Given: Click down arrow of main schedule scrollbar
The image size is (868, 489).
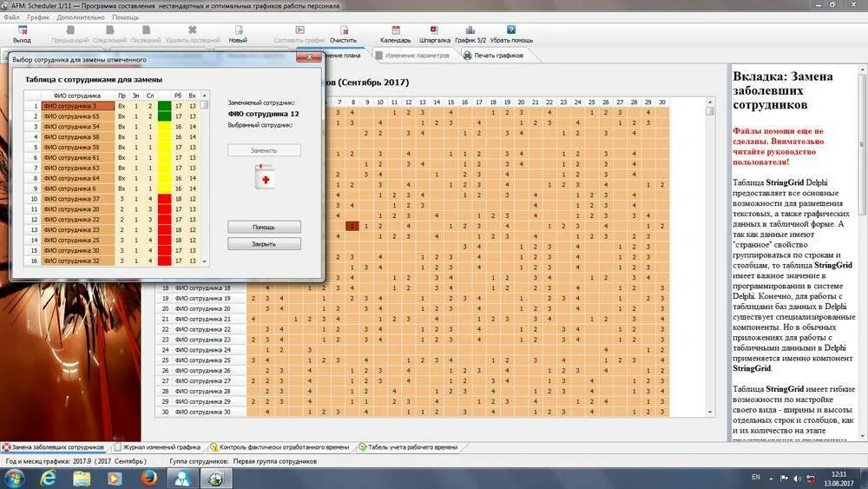Looking at the screenshot, I should (710, 412).
